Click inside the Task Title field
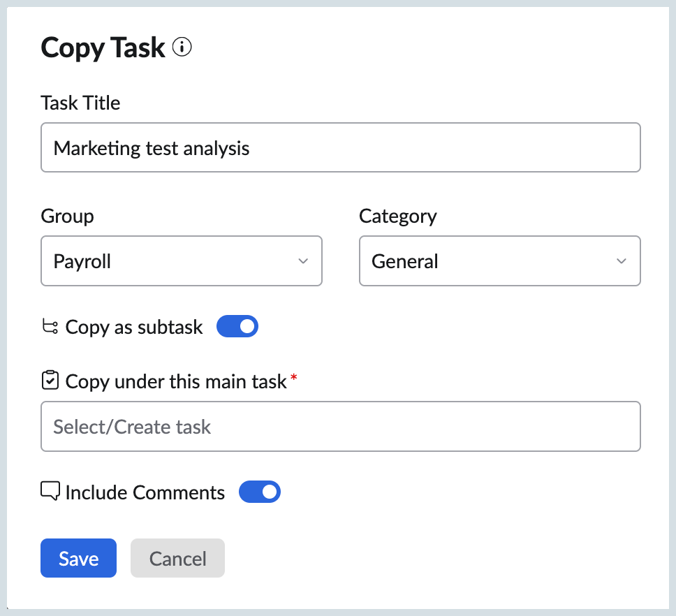This screenshot has height=616, width=676. point(340,147)
